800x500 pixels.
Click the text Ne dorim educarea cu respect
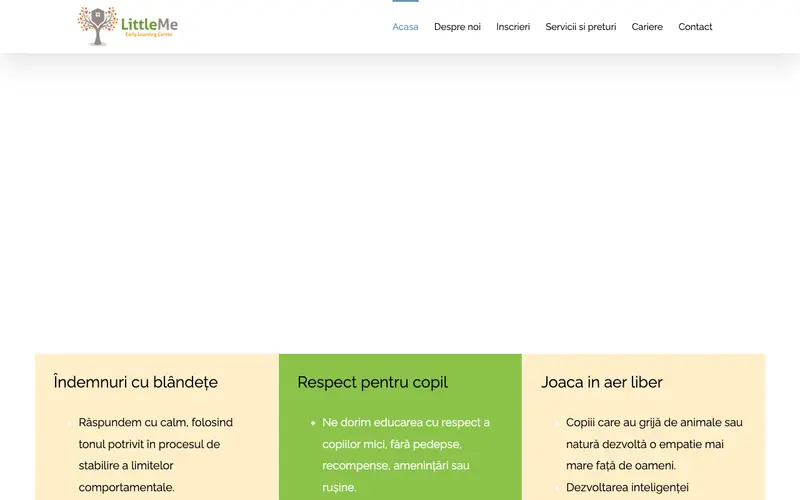click(x=406, y=455)
